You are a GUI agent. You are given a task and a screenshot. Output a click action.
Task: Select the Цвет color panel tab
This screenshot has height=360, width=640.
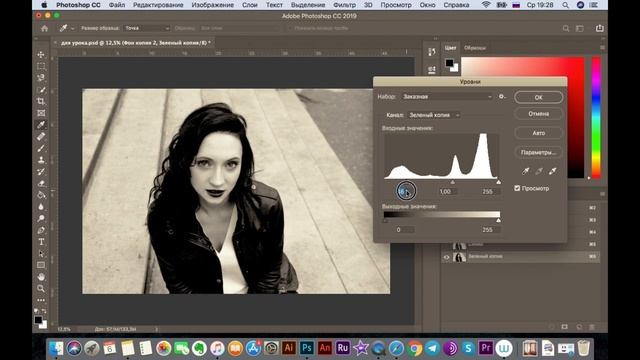450,48
